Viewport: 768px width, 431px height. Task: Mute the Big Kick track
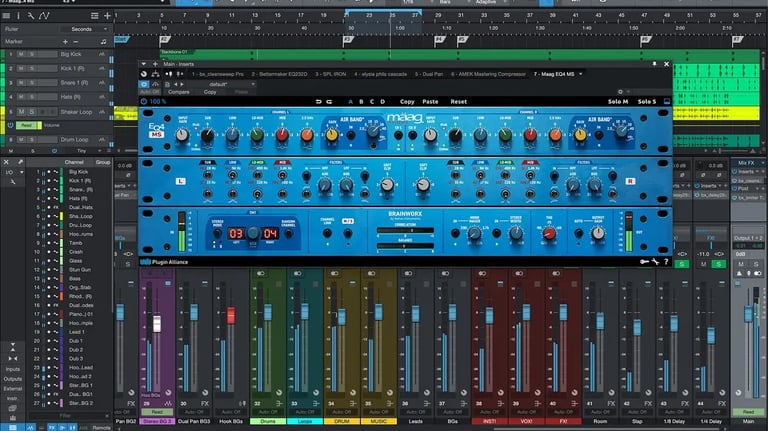pos(21,54)
